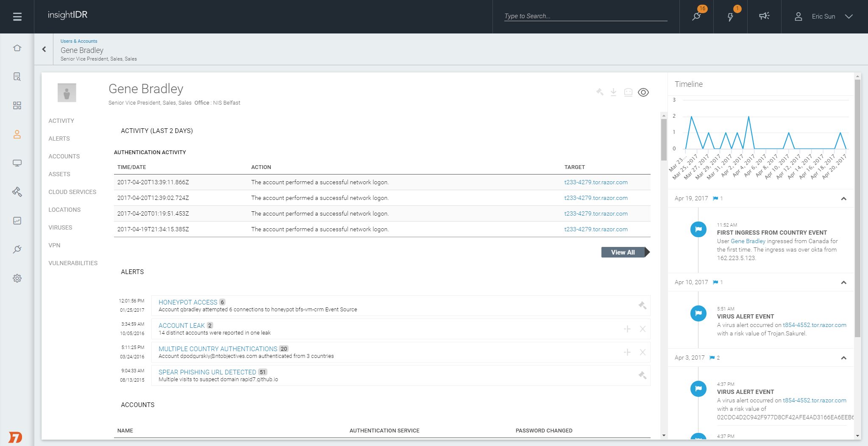Click the Assets monitor icon in sidebar
Screen dimensions: 868x446
pos(17,163)
